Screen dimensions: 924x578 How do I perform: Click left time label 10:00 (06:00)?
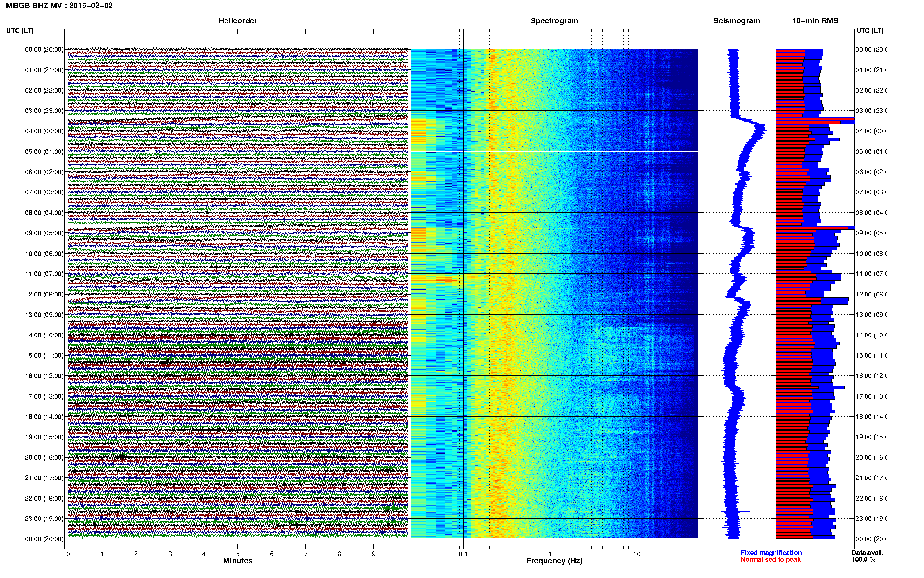[x=44, y=254]
